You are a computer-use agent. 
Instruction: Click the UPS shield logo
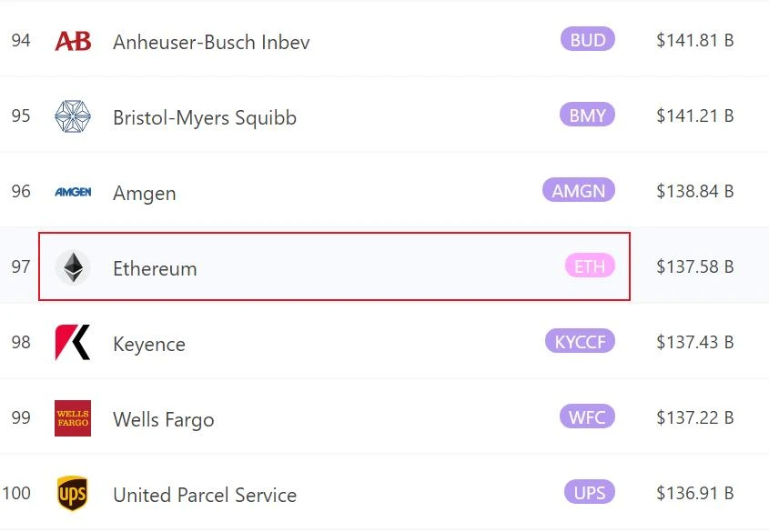(x=73, y=493)
